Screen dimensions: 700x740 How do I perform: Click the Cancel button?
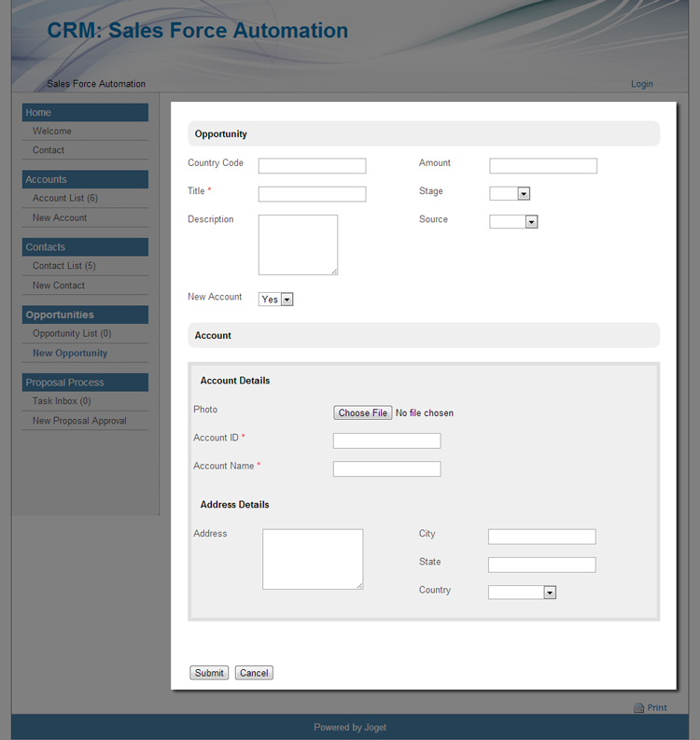[254, 673]
